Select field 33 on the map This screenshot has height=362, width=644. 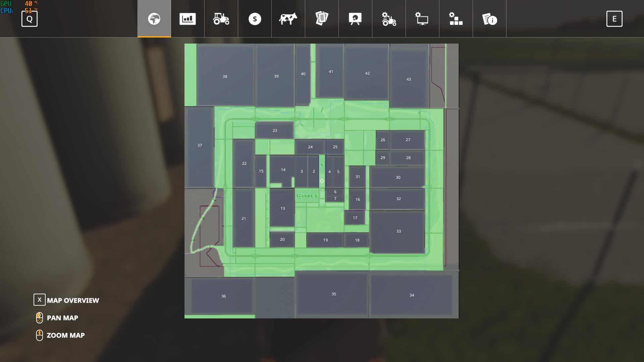tap(398, 231)
